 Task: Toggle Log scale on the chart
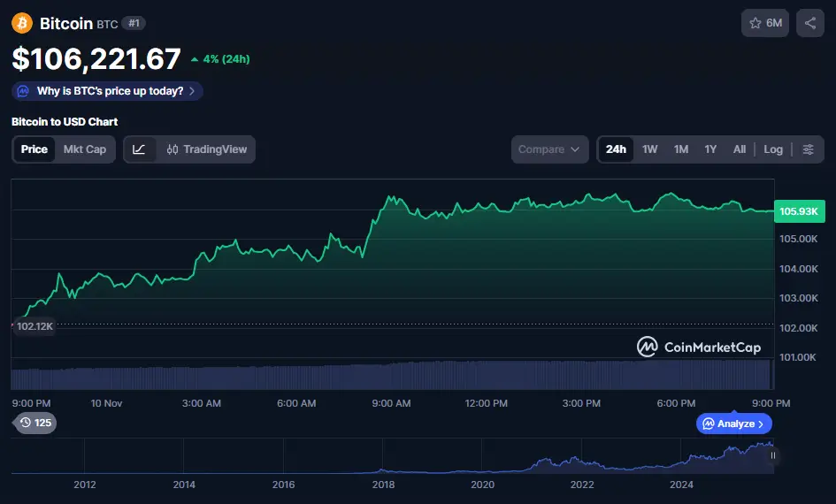click(x=773, y=149)
